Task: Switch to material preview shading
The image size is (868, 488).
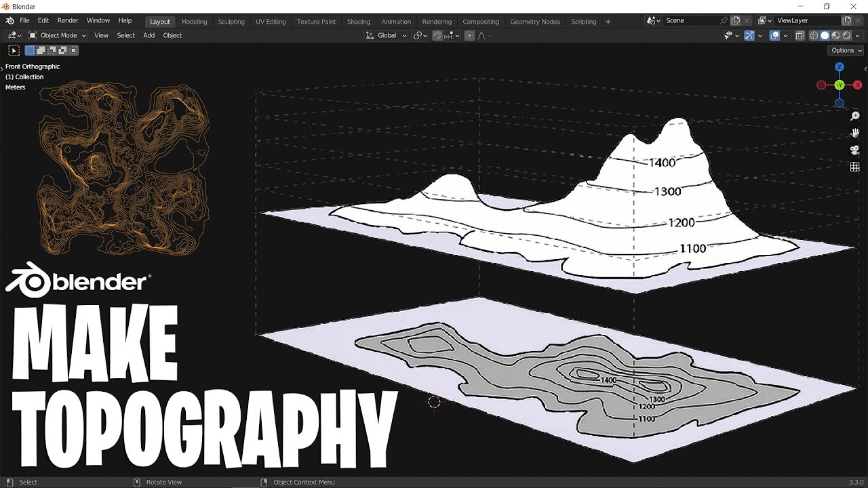Action: [x=835, y=35]
